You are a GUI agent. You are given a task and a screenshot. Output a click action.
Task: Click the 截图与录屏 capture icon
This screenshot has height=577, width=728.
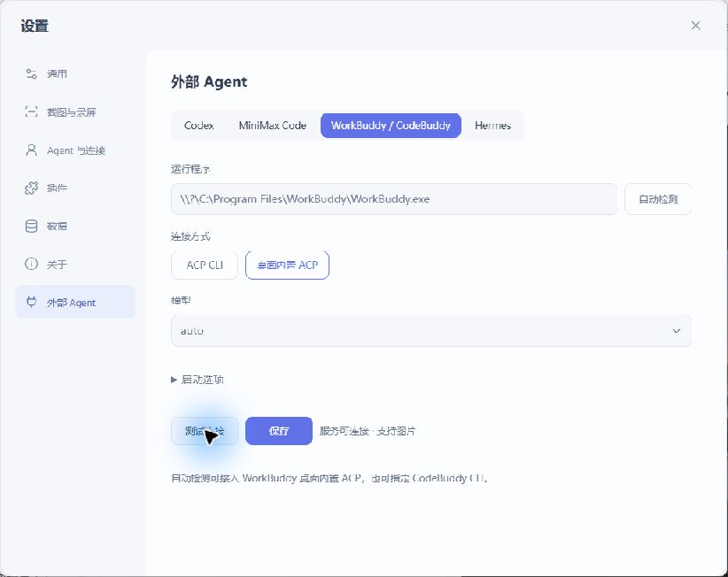(x=31, y=112)
